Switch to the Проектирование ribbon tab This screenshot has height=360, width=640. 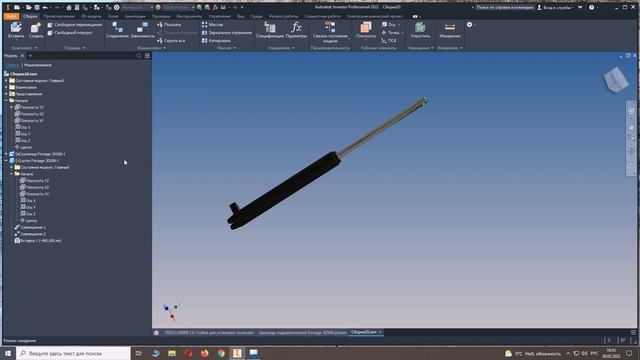click(x=59, y=16)
